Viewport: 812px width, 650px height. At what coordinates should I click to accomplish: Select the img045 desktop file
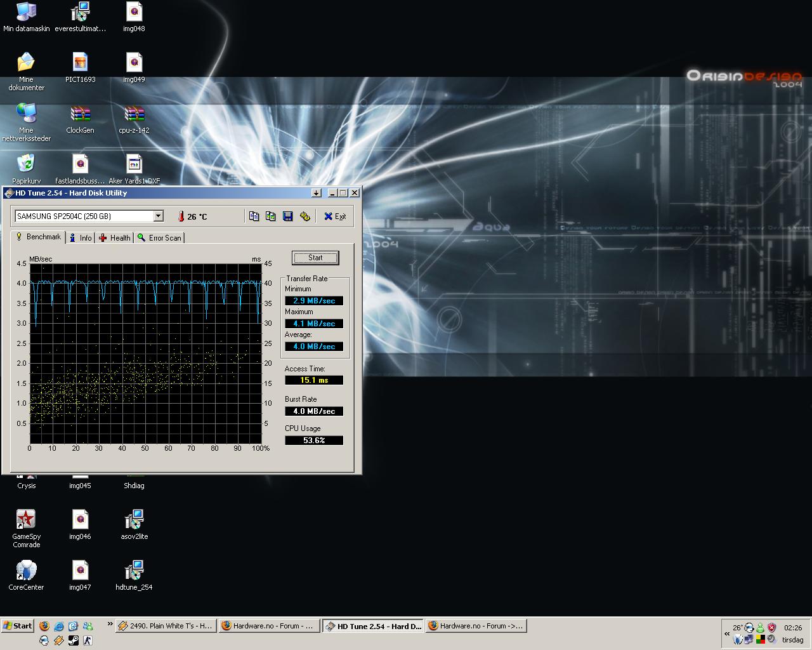pos(80,482)
